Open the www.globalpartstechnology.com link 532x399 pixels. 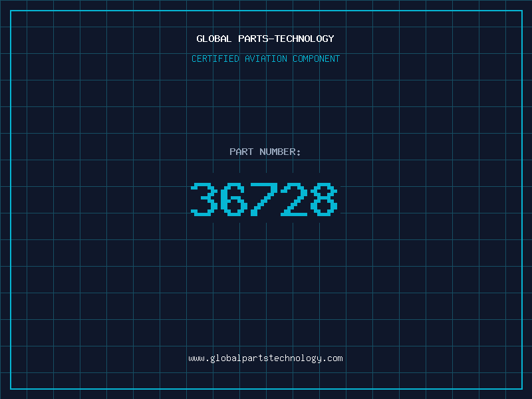coord(265,358)
